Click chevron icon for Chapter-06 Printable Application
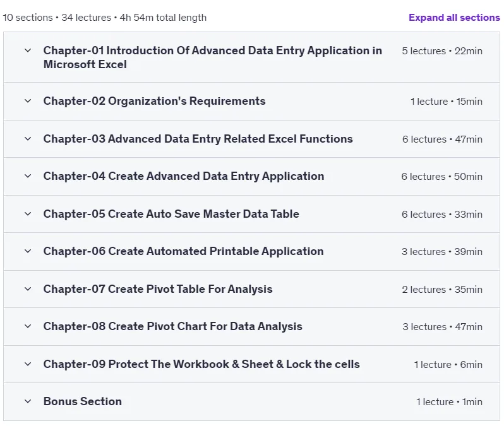The height and width of the screenshot is (426, 504). pos(28,251)
